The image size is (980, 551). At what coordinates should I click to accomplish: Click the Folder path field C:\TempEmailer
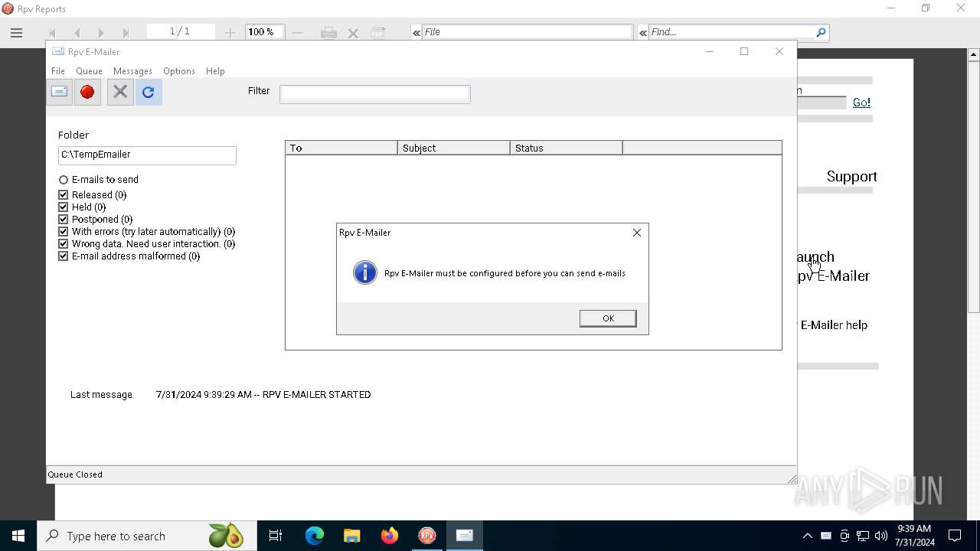[x=147, y=155]
